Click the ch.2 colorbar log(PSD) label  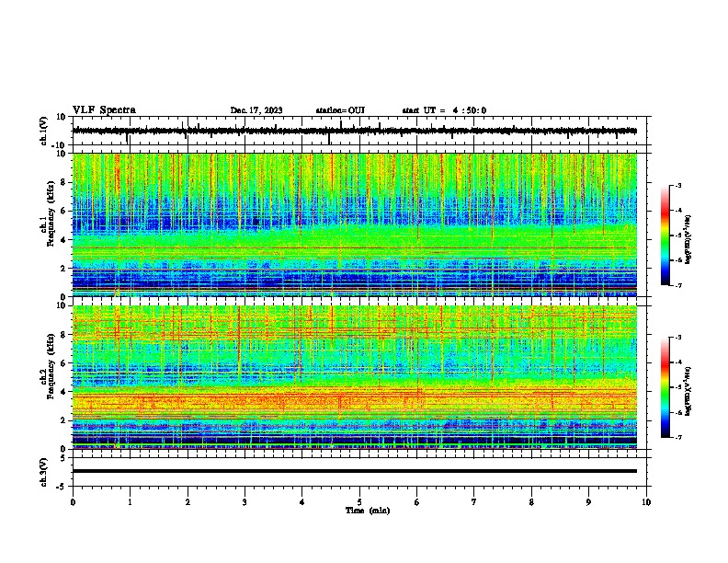click(688, 391)
